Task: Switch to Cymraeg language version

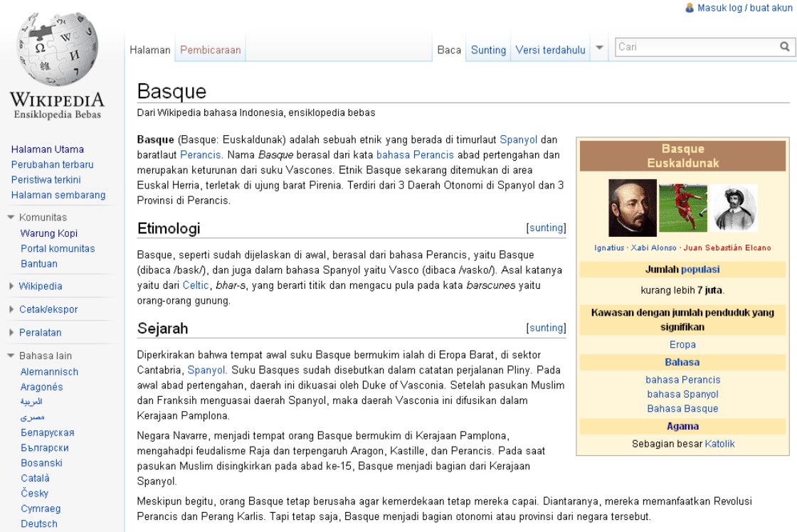Action: 41,509
